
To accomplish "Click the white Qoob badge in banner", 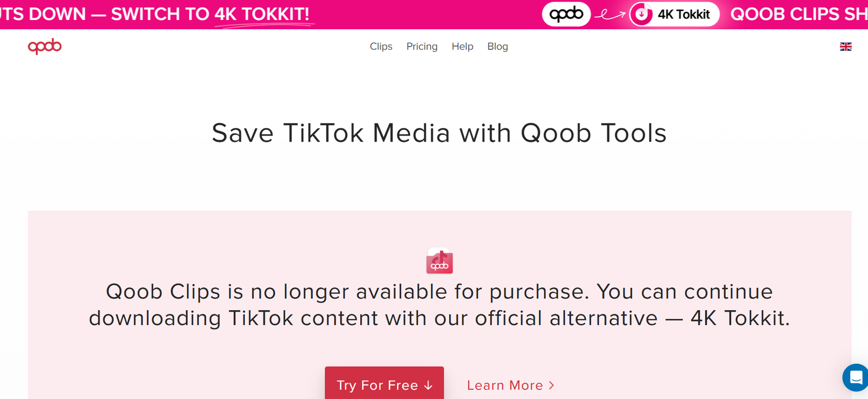I will tap(566, 15).
